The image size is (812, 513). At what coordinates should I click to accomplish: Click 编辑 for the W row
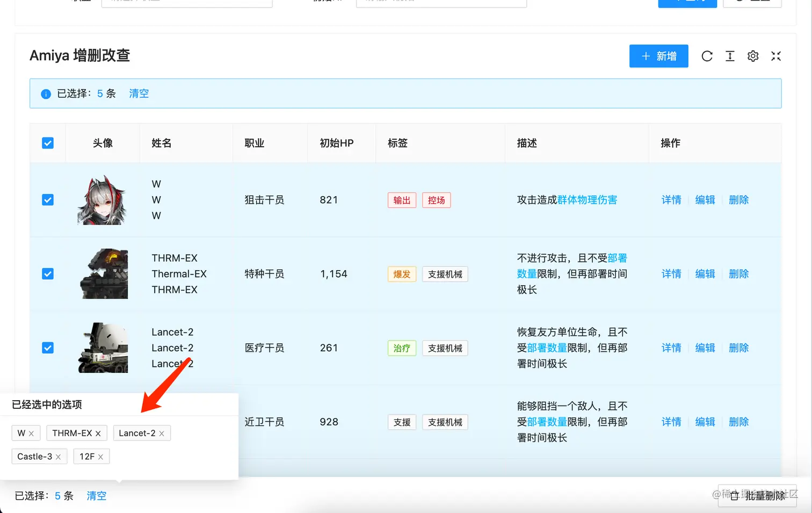(705, 200)
